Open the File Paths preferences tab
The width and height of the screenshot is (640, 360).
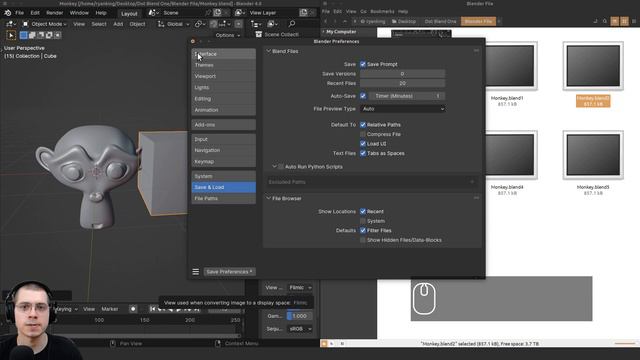[224, 198]
